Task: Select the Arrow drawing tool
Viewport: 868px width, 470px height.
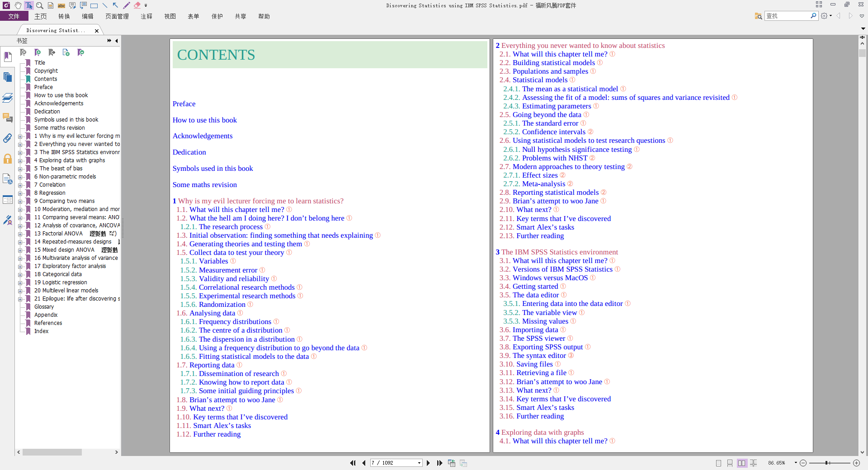Action: pyautogui.click(x=116, y=5)
